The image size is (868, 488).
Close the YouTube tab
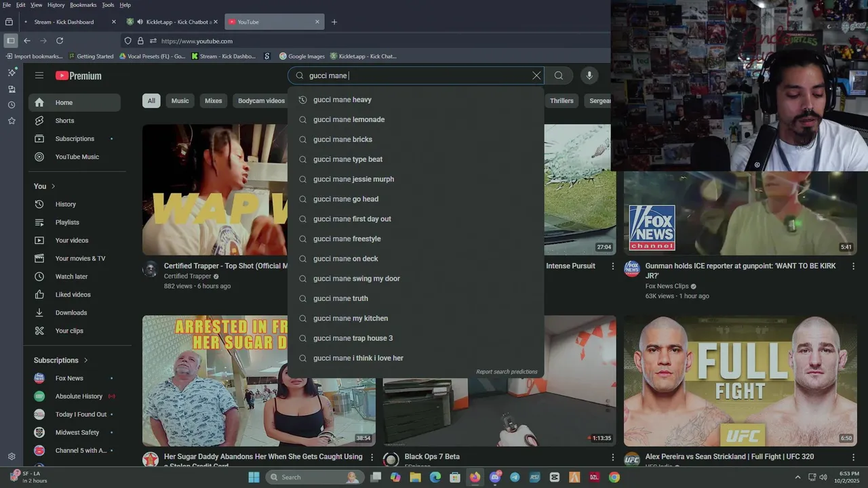(x=317, y=22)
